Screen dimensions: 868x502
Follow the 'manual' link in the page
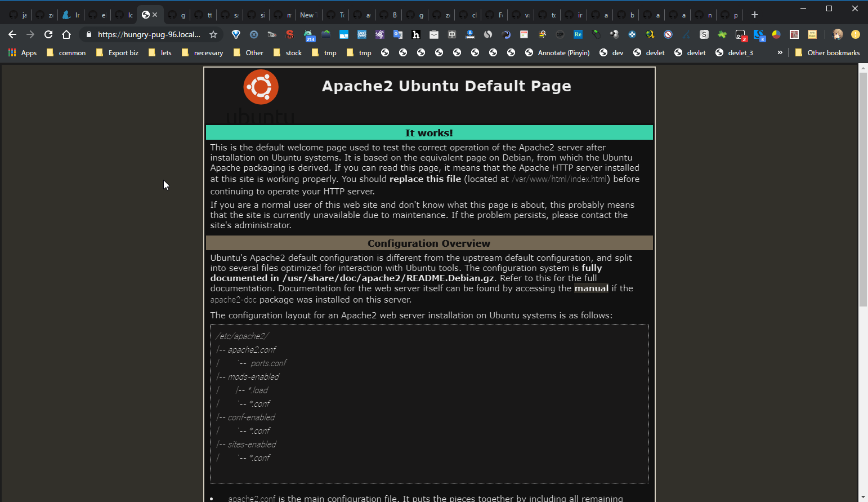[591, 288]
